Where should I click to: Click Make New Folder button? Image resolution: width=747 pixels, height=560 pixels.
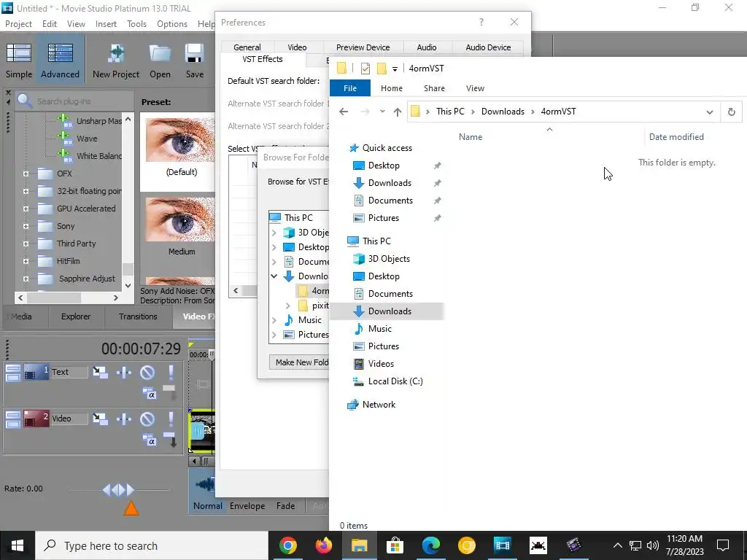tap(299, 362)
